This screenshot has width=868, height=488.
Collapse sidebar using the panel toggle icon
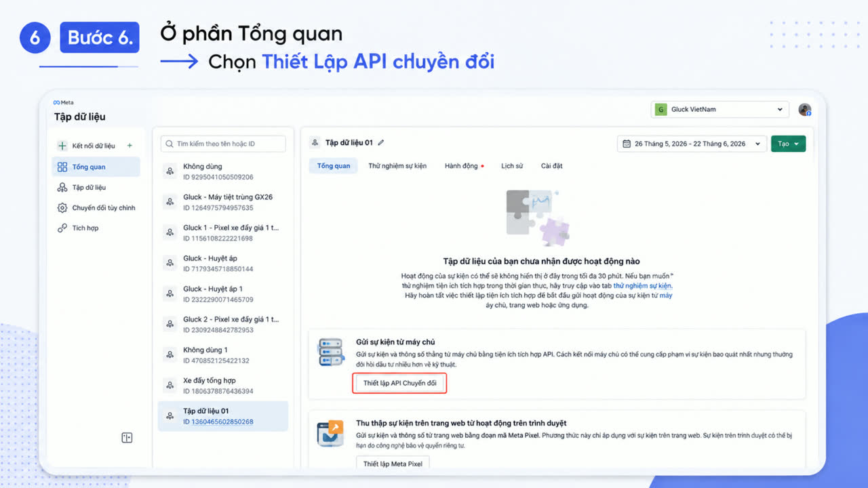pos(127,438)
